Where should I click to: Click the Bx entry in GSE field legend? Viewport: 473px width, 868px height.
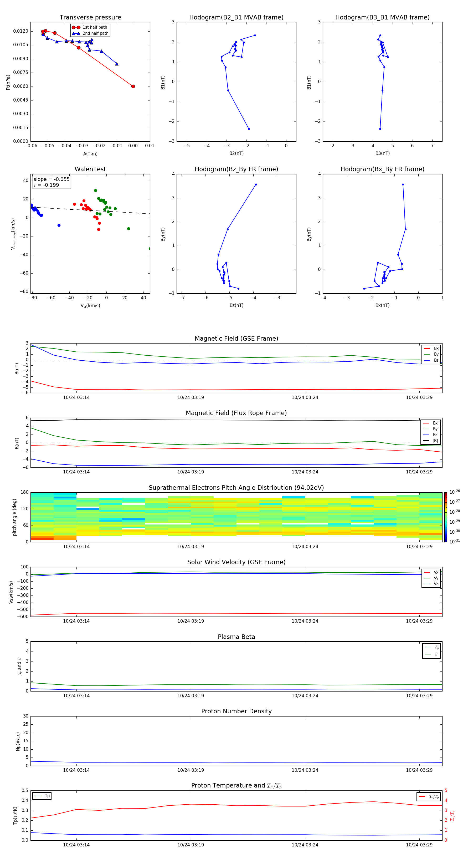click(x=431, y=349)
